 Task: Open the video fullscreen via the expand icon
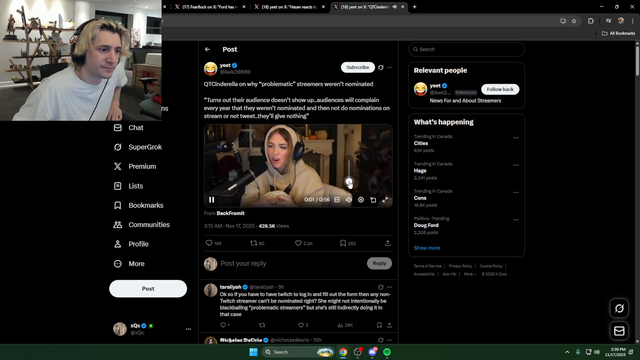click(385, 200)
